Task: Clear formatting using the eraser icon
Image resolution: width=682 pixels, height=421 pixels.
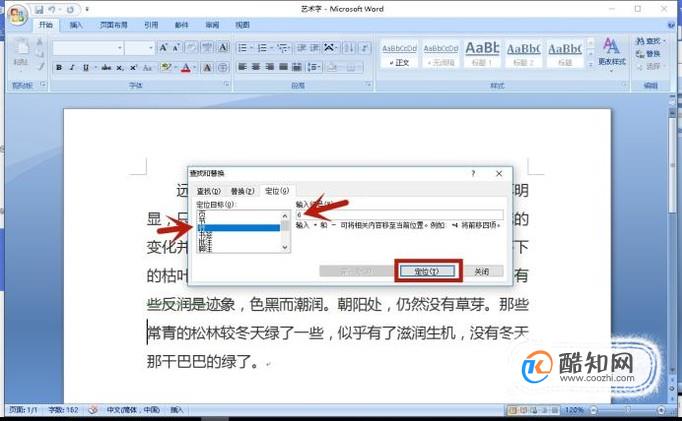Action: [x=191, y=47]
